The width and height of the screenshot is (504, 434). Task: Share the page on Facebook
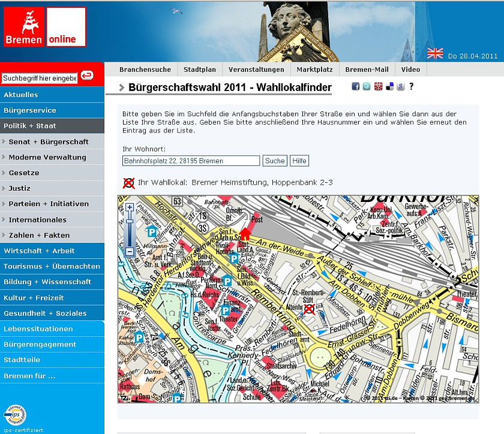[x=356, y=87]
